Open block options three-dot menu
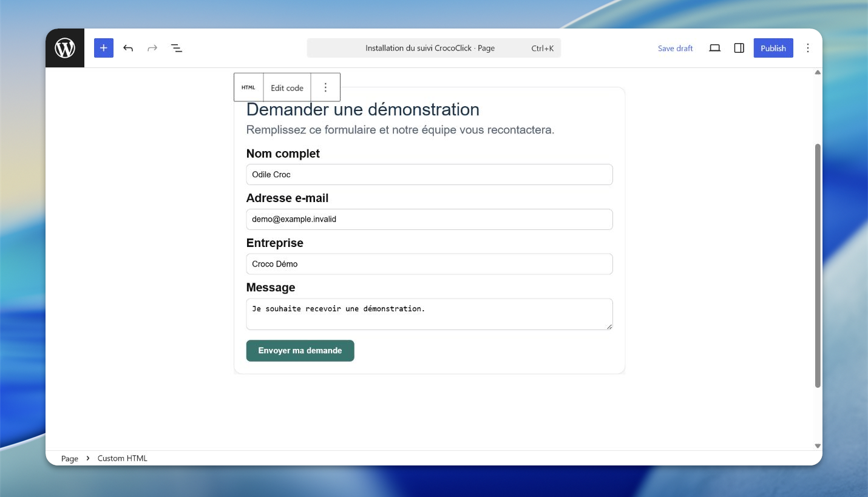The width and height of the screenshot is (868, 497). [325, 87]
